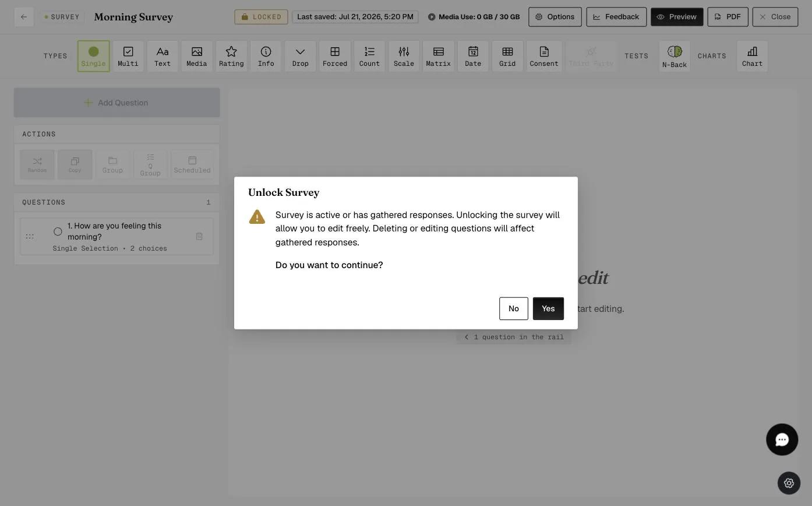Screen dimensions: 812x506
Task: Open the N-Back test tool
Action: (675, 56)
